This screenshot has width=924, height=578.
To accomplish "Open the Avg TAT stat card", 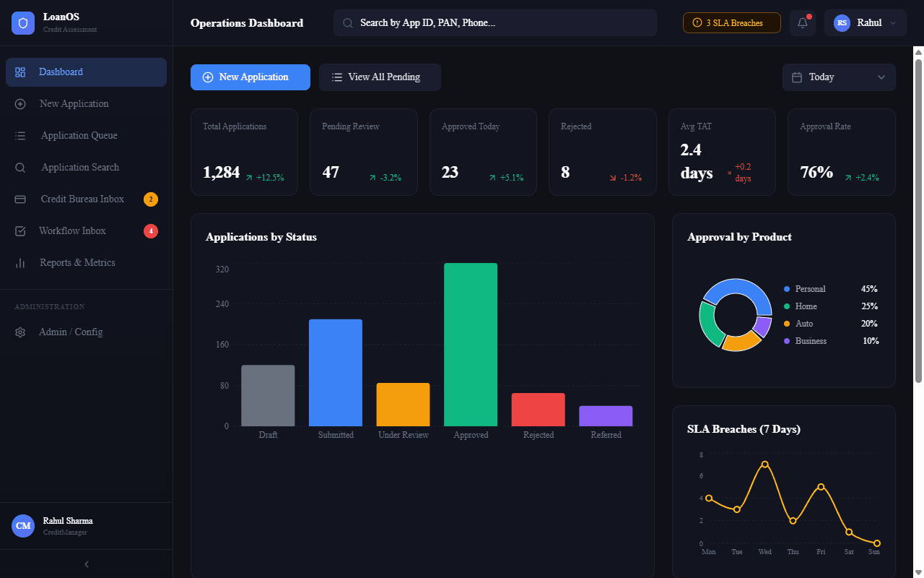I will pos(722,152).
